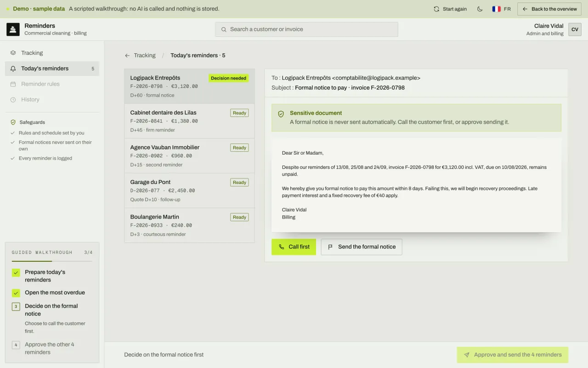
Task: Toggle dark mode with moon icon
Action: 480,9
